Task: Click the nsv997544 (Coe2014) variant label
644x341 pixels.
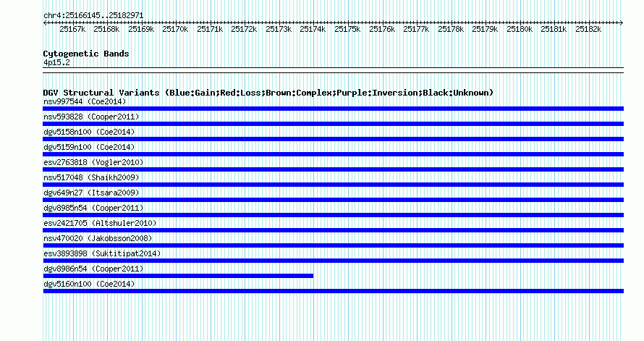Action: pyautogui.click(x=85, y=101)
